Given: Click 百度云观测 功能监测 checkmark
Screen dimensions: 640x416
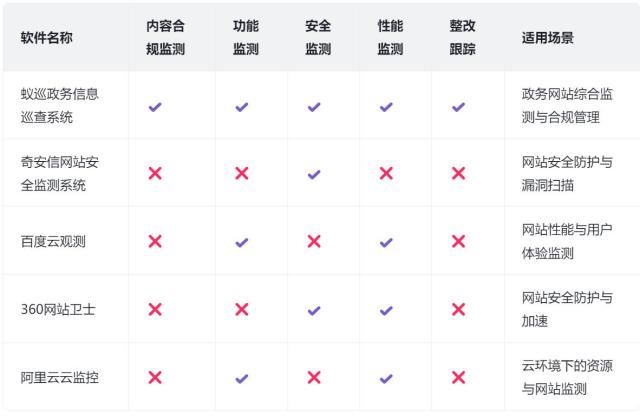Looking at the screenshot, I should (x=241, y=242).
